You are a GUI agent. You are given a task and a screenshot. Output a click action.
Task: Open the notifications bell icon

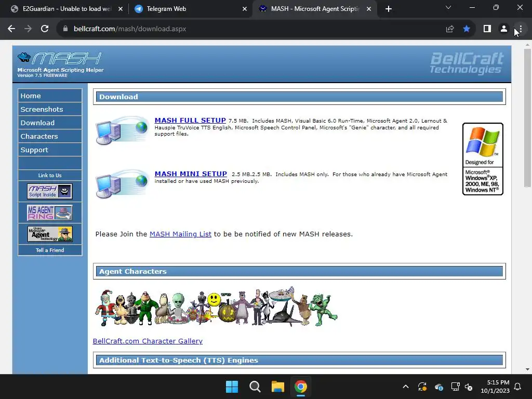pyautogui.click(x=518, y=387)
